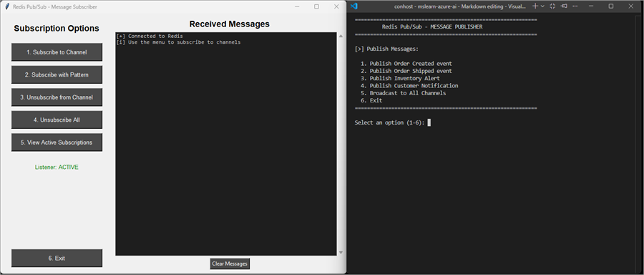Viewport: 644px width, 275px height.
Task: Click the maximize panel brackets icon
Action: click(552, 6)
